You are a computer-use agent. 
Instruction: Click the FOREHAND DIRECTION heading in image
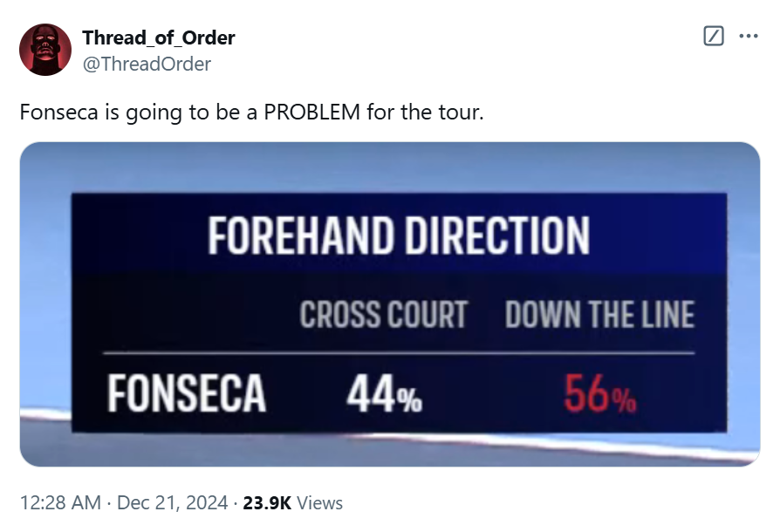[398, 235]
